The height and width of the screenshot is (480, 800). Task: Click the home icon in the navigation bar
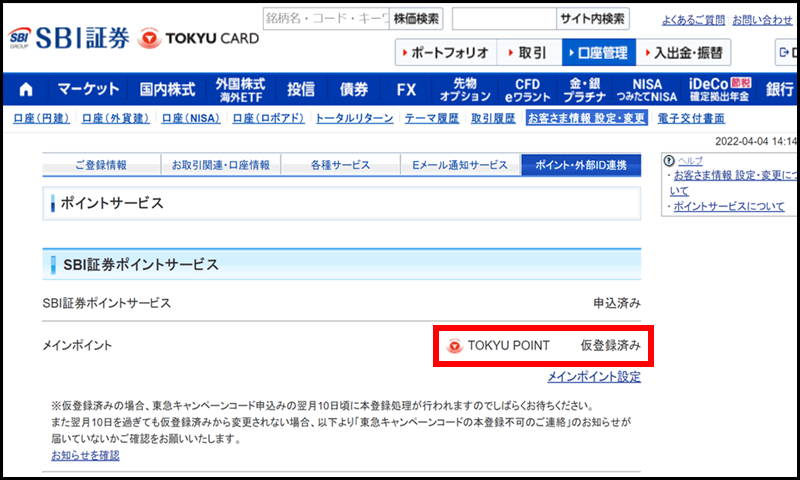coord(26,90)
